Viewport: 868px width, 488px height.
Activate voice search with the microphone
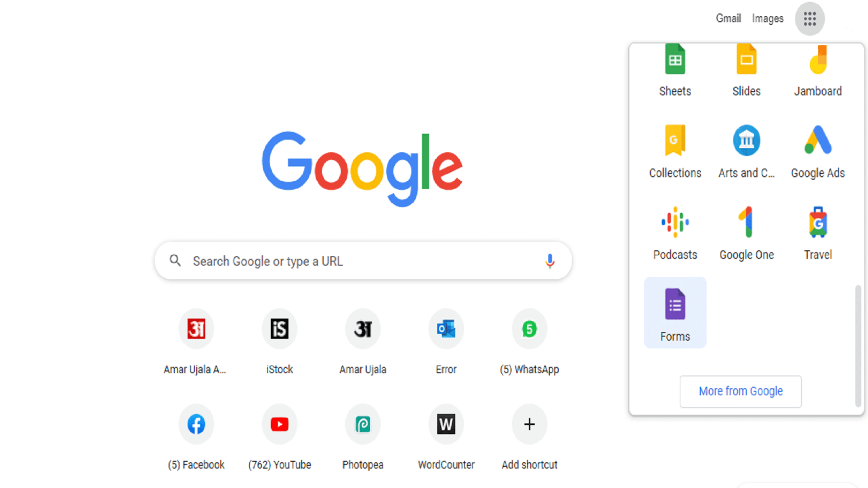tap(550, 261)
